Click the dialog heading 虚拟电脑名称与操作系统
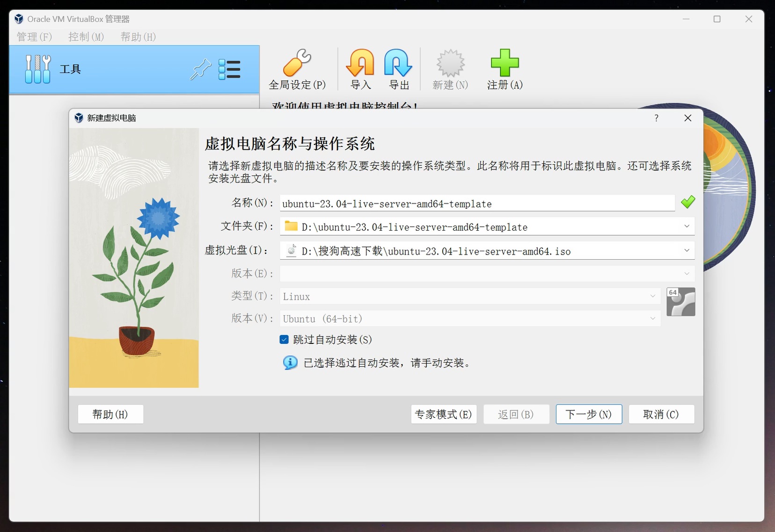This screenshot has width=775, height=532. [x=290, y=144]
